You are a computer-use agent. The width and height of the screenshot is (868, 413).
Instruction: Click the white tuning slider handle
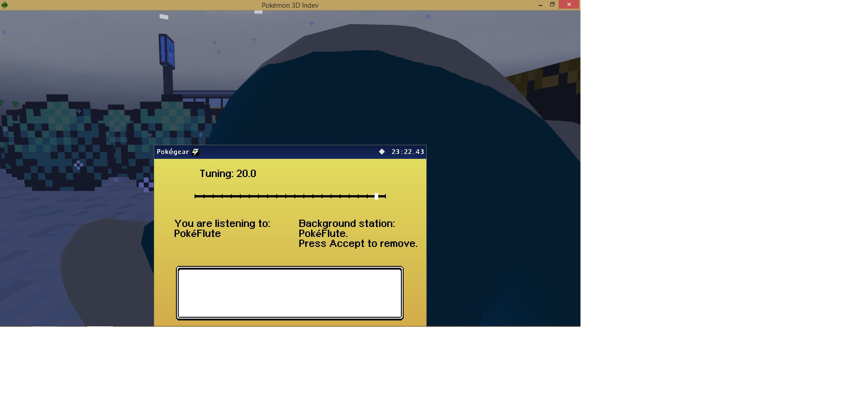(x=376, y=196)
